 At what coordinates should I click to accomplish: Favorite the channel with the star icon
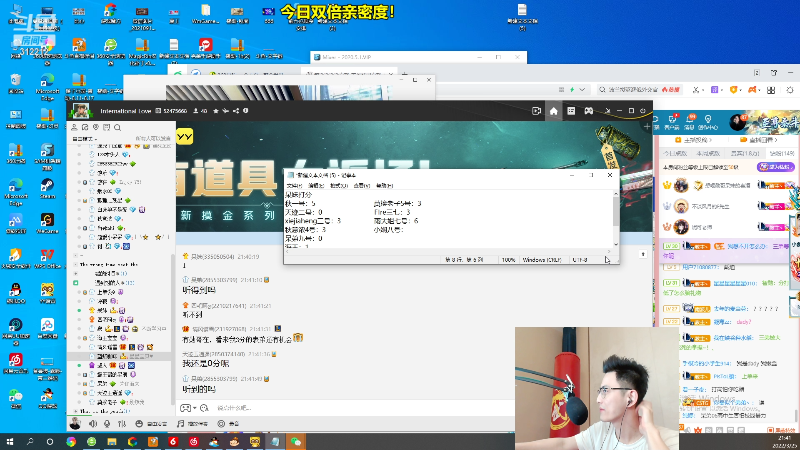[x=216, y=111]
